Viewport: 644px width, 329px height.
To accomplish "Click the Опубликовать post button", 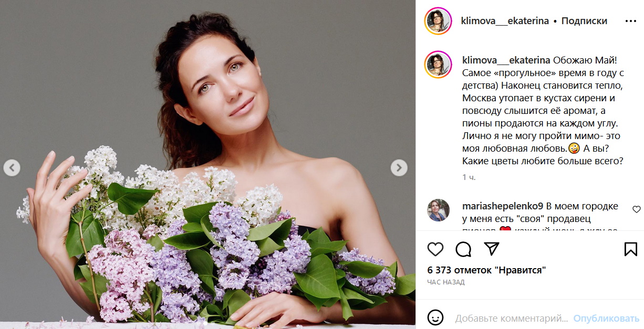I will coord(606,319).
